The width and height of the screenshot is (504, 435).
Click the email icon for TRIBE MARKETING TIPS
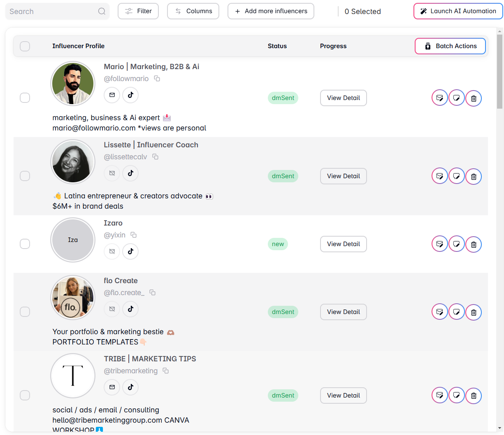(112, 387)
